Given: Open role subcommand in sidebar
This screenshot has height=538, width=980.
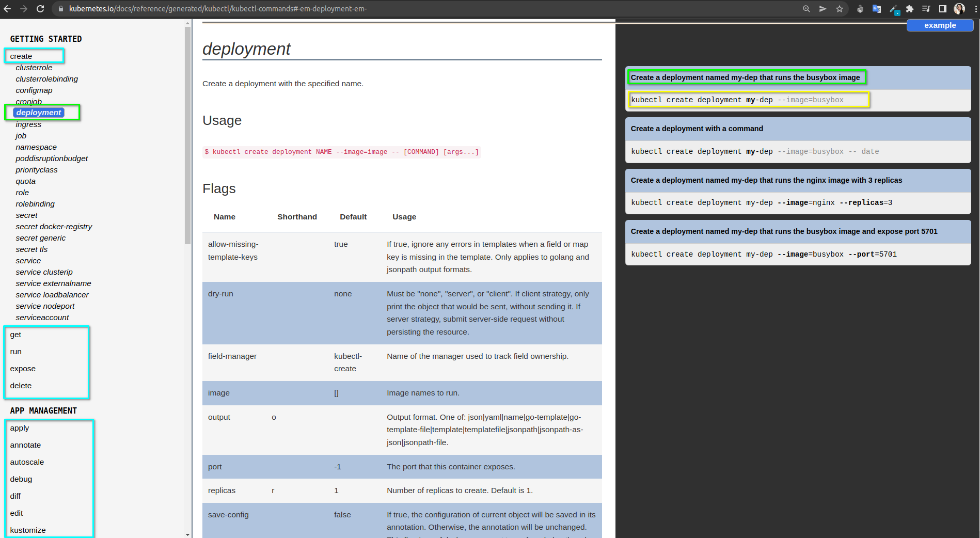Looking at the screenshot, I should [22, 193].
